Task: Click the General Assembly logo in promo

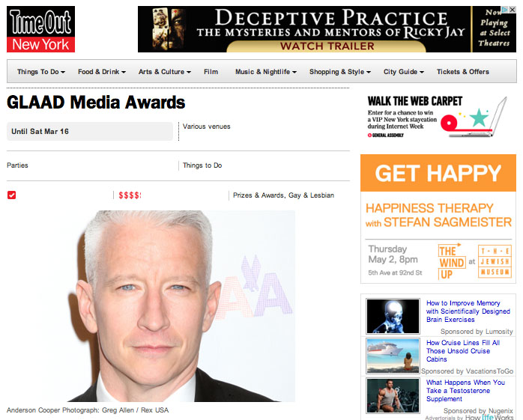Action: (x=386, y=135)
